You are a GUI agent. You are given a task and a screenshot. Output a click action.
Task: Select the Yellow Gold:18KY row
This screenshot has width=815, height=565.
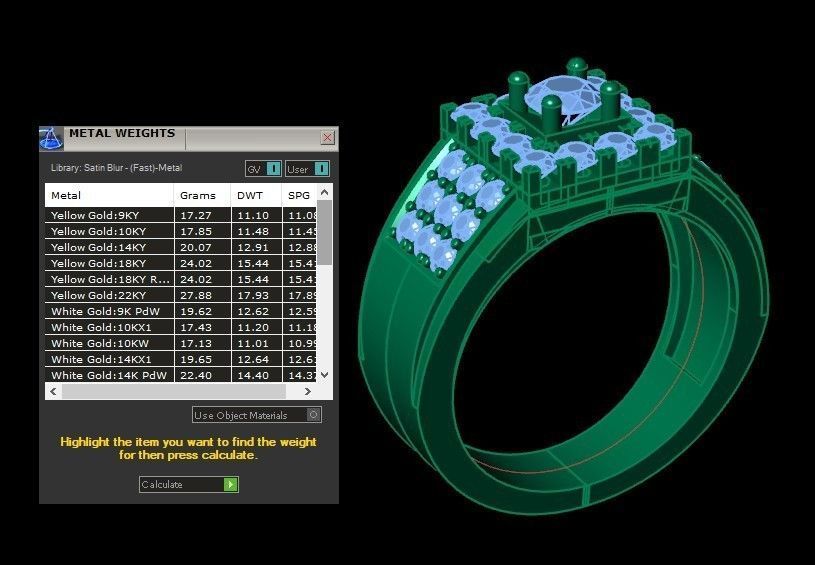[x=181, y=263]
